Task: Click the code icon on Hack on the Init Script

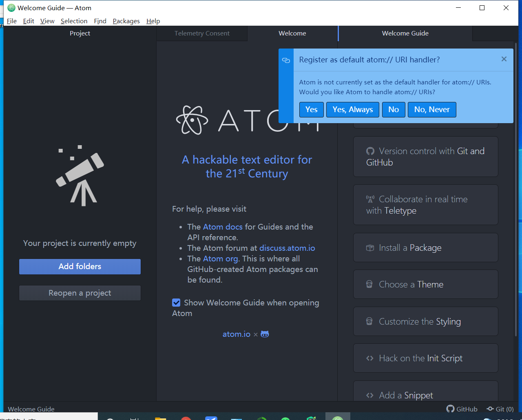Action: (x=370, y=358)
